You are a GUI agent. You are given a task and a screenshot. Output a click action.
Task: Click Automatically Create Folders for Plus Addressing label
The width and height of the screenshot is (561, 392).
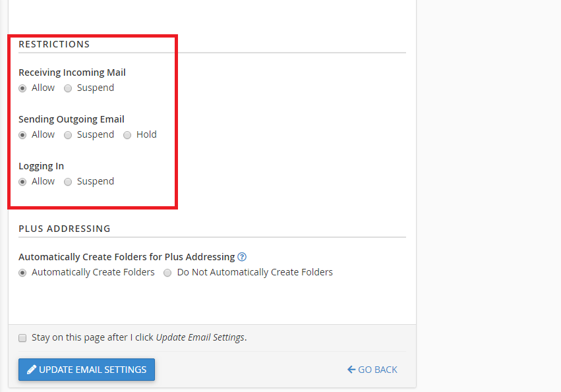tap(127, 257)
